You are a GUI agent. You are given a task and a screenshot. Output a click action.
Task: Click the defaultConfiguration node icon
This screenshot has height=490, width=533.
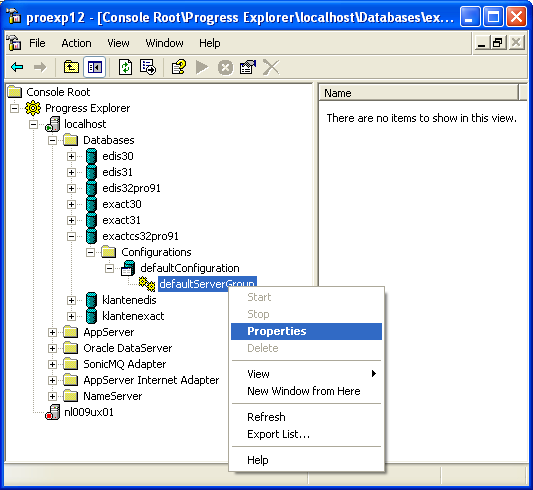pos(128,268)
